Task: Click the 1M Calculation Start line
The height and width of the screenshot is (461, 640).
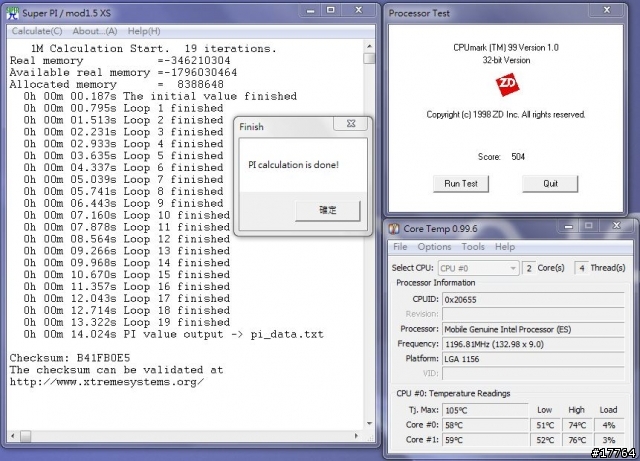Action: coord(153,49)
